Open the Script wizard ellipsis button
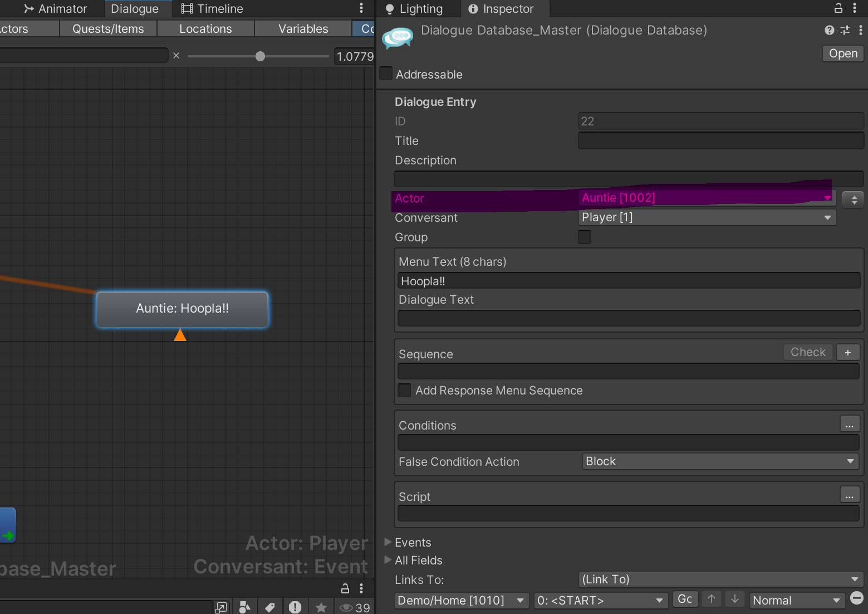868x614 pixels. pyautogui.click(x=850, y=494)
